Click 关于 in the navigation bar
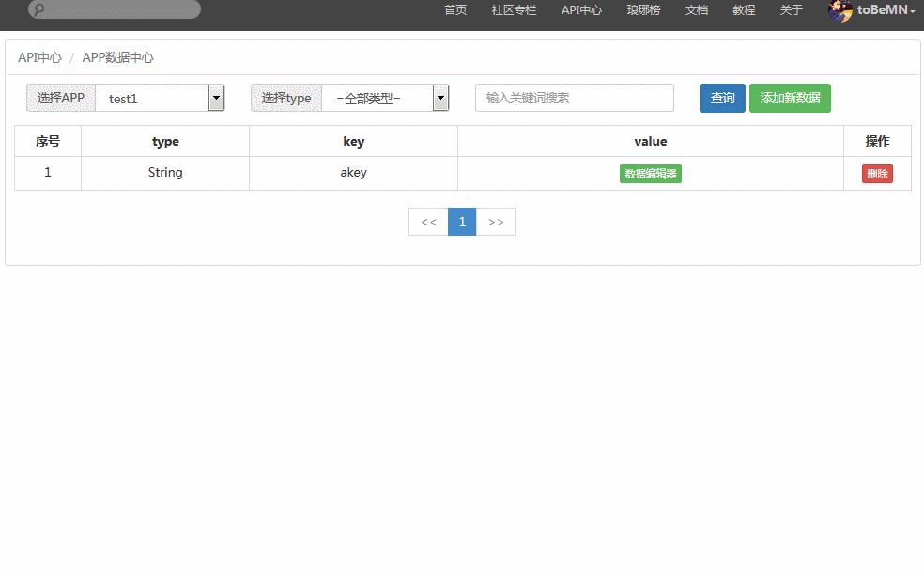The image size is (924, 574). [x=792, y=10]
